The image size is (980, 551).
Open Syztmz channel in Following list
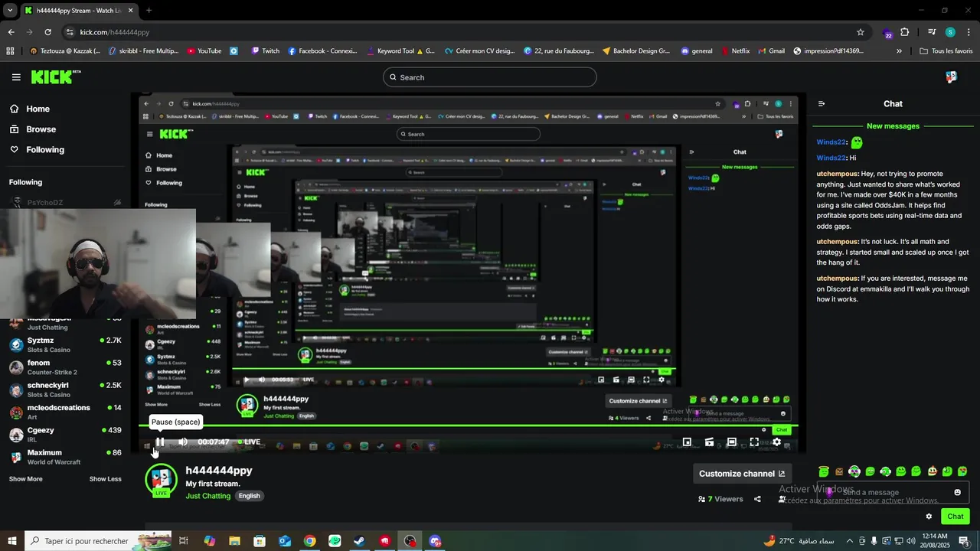(x=65, y=344)
